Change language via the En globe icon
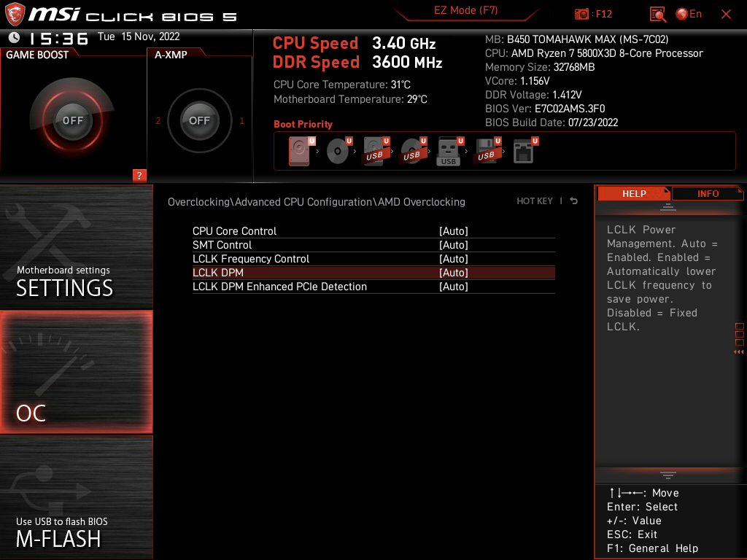 (689, 15)
